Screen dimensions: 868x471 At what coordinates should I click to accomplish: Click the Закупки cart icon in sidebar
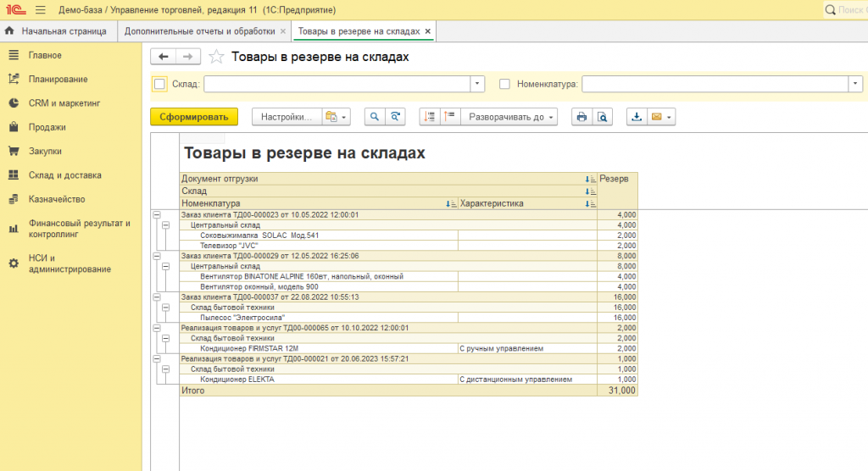pyautogui.click(x=14, y=151)
